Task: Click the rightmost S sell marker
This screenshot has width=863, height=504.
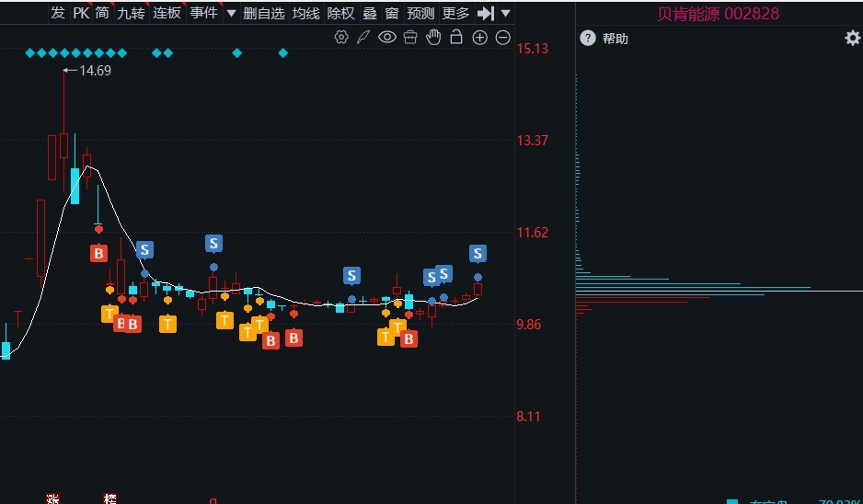Action: pos(478,254)
